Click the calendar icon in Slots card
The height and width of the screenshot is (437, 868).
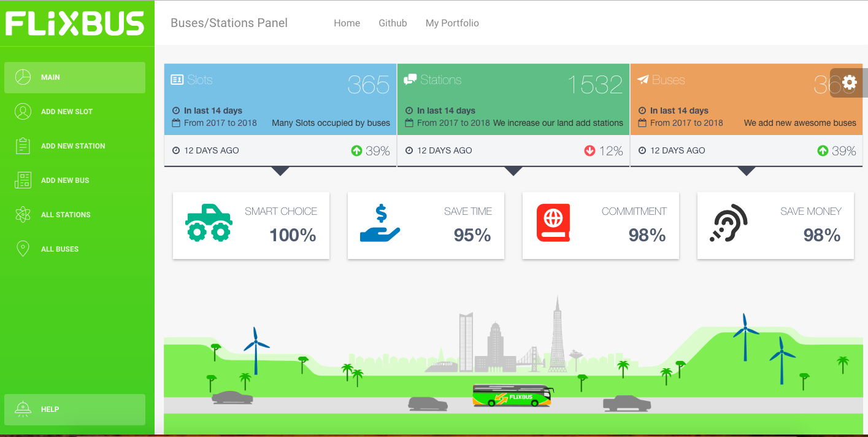(176, 123)
